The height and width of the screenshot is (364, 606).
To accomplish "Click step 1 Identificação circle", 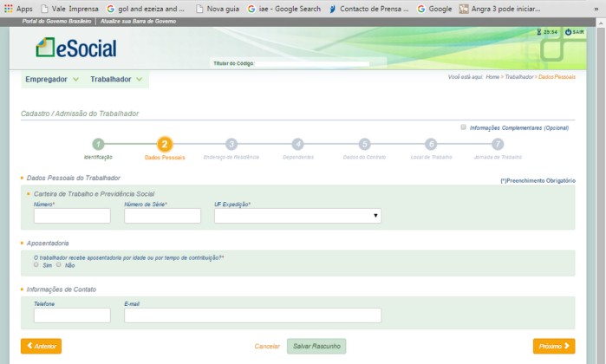I will click(98, 145).
